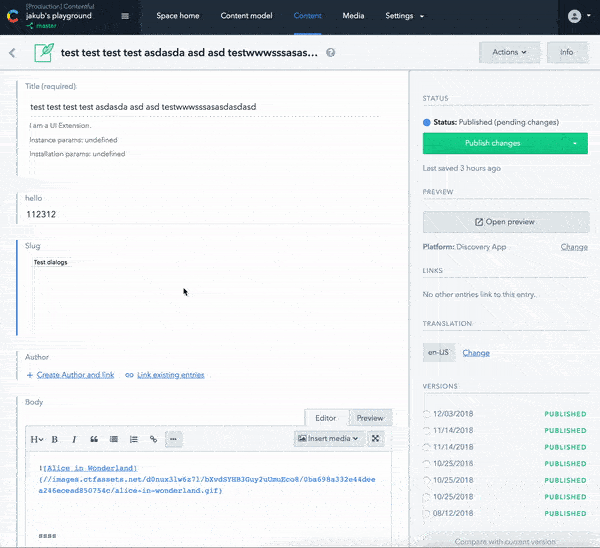Toggle bold formatting in Body editor
The width and height of the screenshot is (600, 548).
[x=54, y=439]
